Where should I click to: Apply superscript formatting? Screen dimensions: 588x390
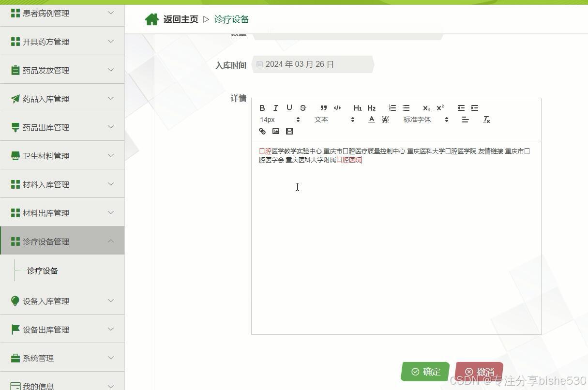click(440, 108)
